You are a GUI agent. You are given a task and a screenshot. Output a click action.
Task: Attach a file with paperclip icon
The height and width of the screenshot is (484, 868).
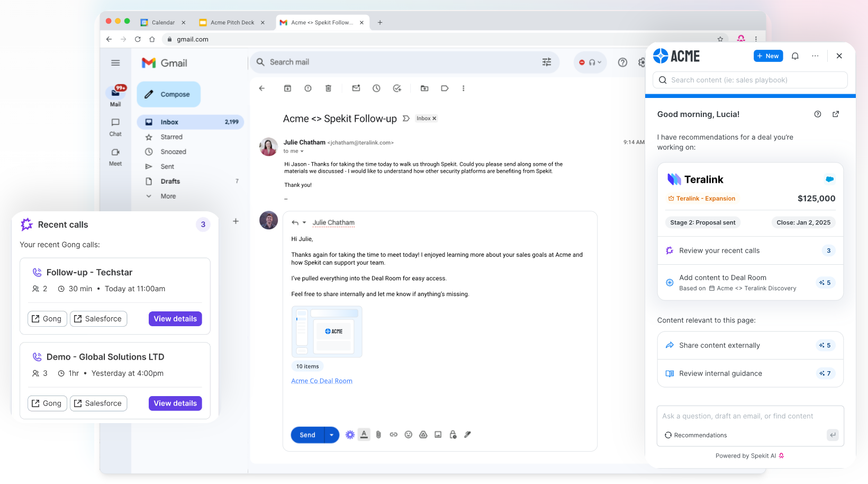coord(378,435)
